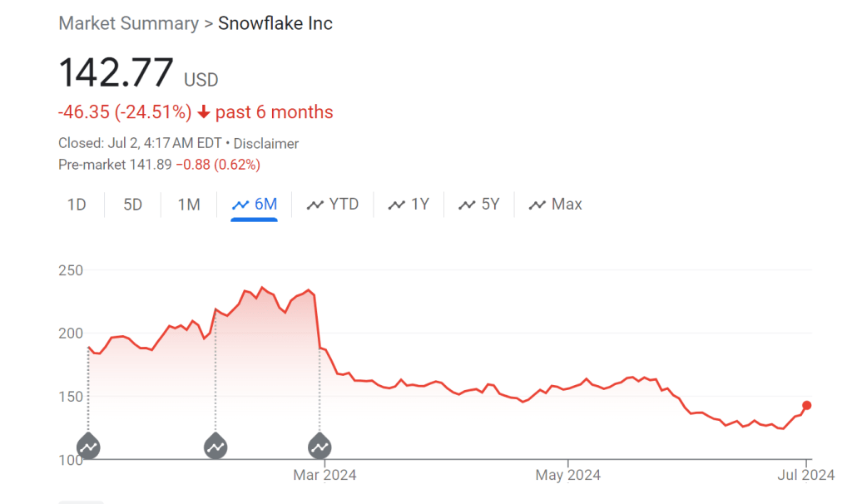Open the event marker nearest Mar 2024

click(x=319, y=446)
